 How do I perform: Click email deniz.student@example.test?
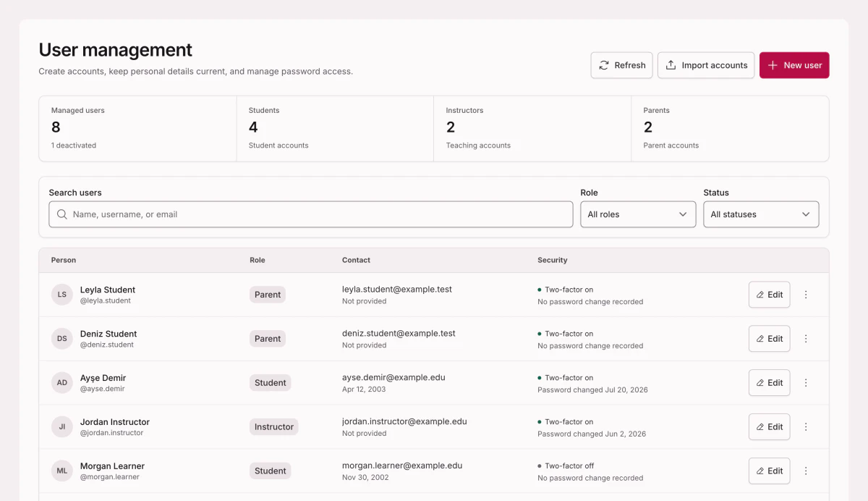(399, 333)
